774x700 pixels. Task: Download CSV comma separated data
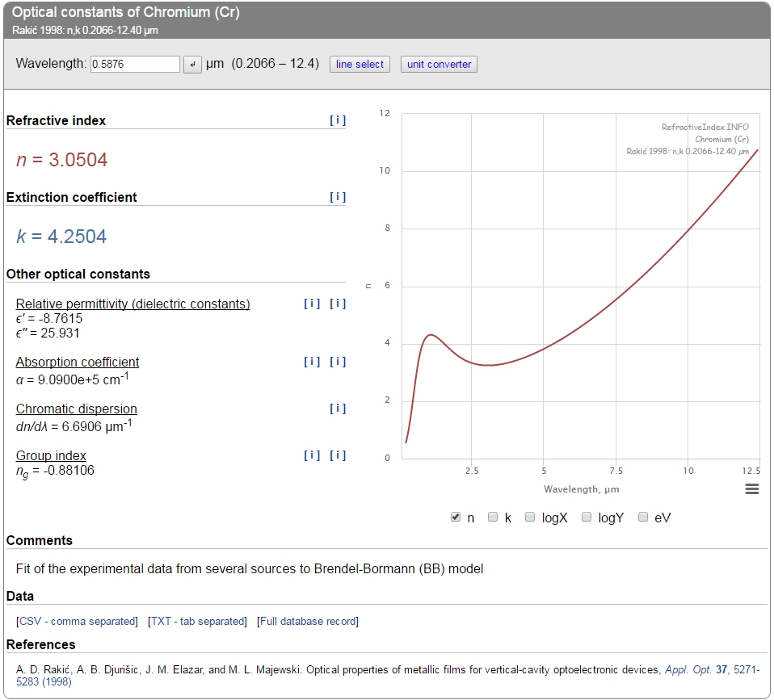click(x=78, y=622)
